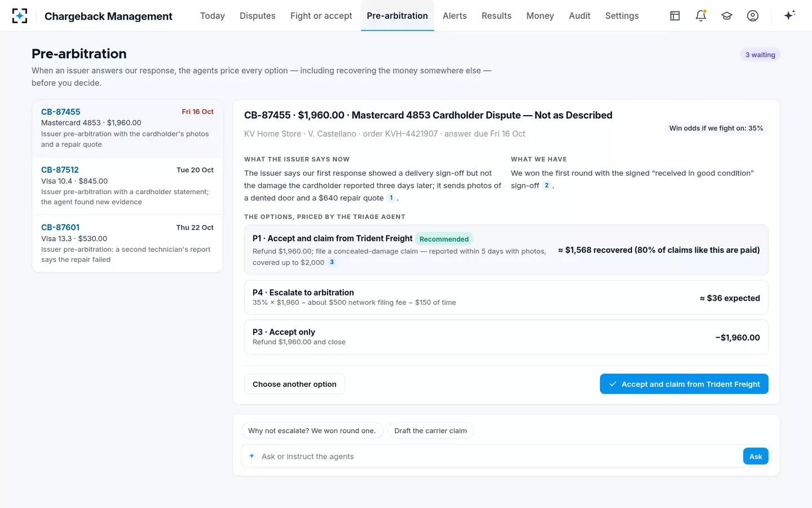The image size is (812, 508).
Task: Open the notifications bell
Action: pos(701,16)
